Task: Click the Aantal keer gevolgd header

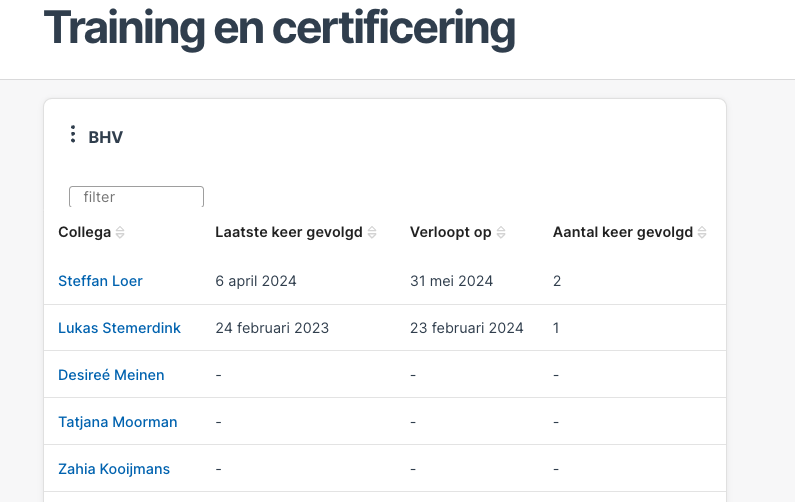Action: pyautogui.click(x=622, y=232)
